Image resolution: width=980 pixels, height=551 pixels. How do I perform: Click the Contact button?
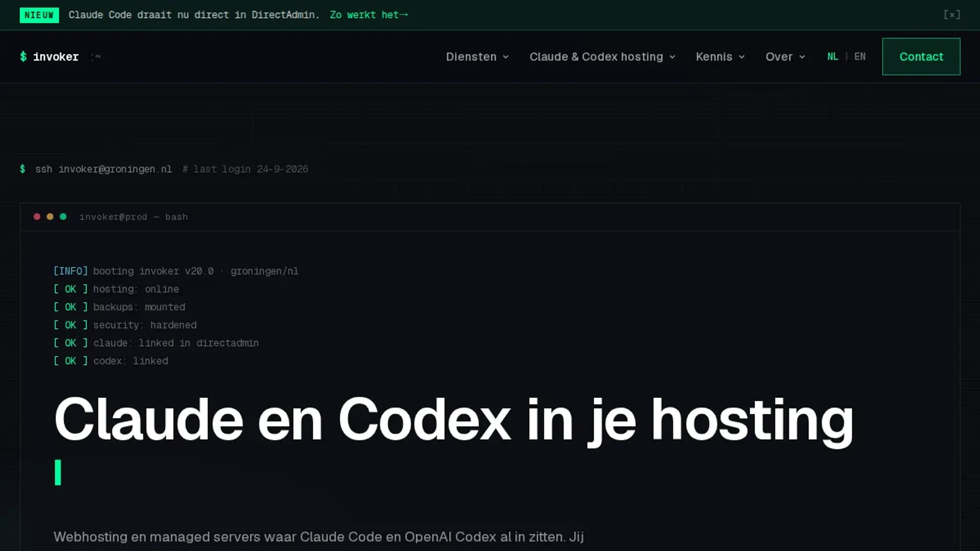921,56
